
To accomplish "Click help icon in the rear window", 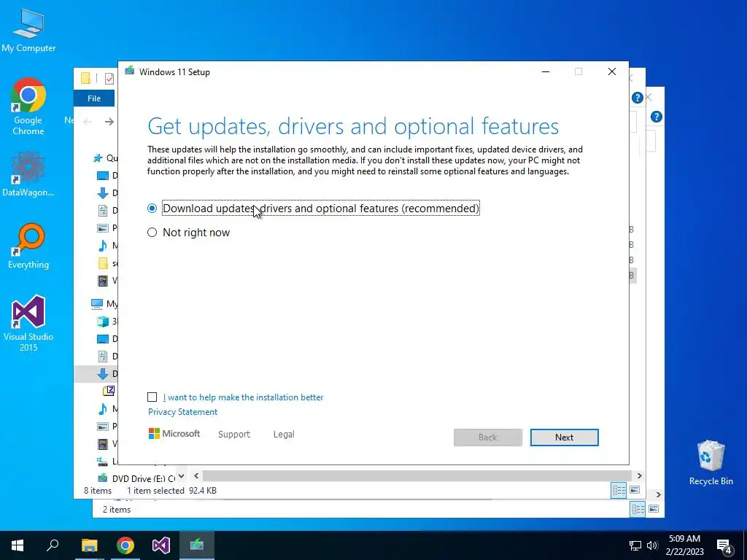I will 656,117.
